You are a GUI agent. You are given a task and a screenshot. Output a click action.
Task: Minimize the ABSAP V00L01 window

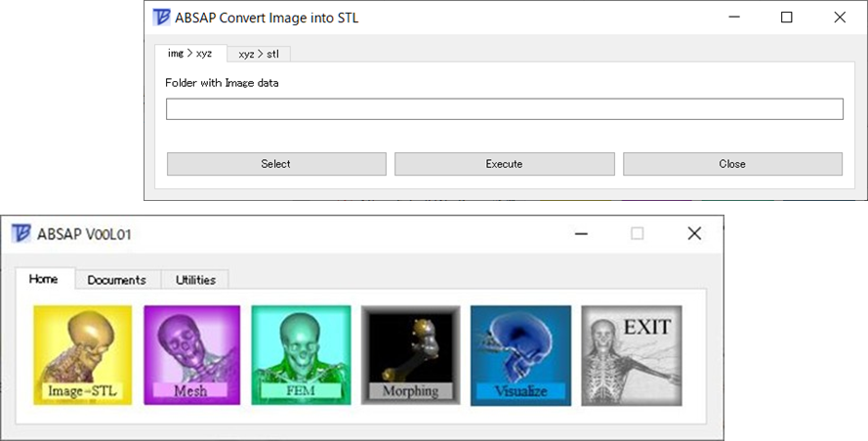pos(581,233)
